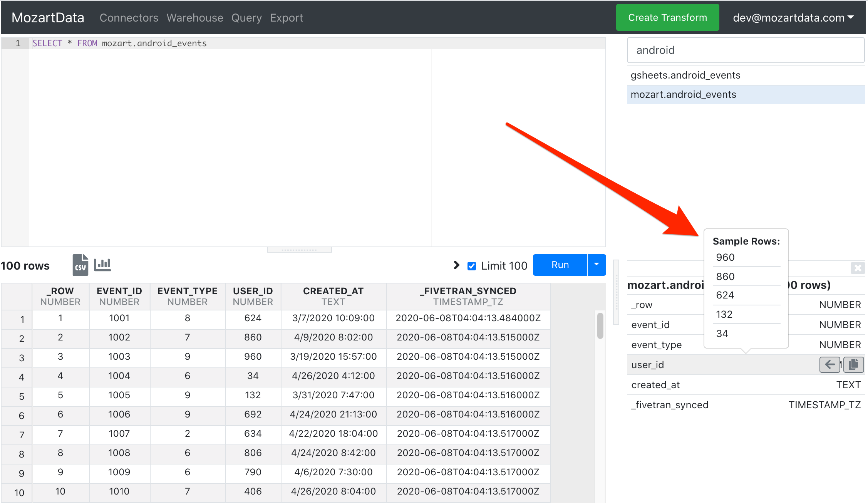Close the table details panel
The image size is (868, 503).
858,268
